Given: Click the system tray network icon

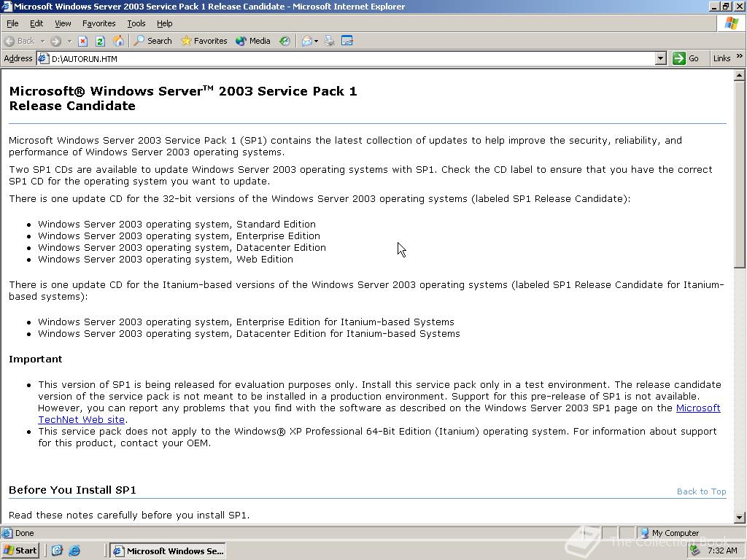Looking at the screenshot, I should 695,551.
